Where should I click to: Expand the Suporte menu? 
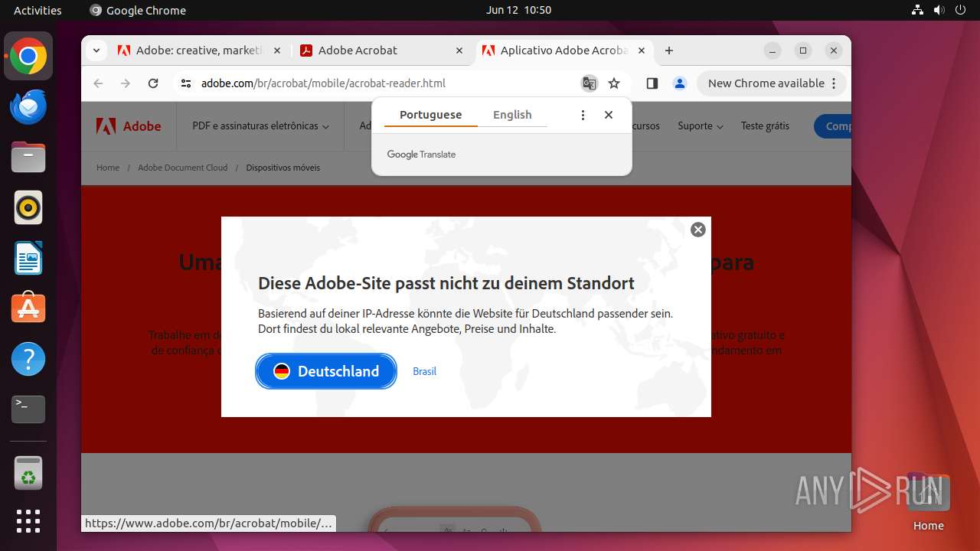pyautogui.click(x=701, y=126)
